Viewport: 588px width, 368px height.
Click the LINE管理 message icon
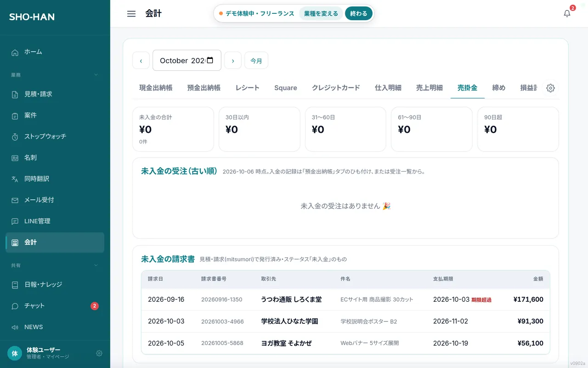click(15, 222)
